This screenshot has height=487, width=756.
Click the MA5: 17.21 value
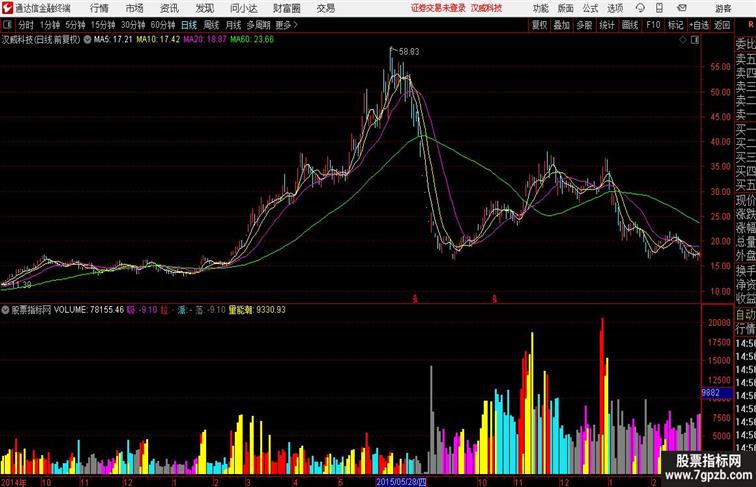point(113,40)
